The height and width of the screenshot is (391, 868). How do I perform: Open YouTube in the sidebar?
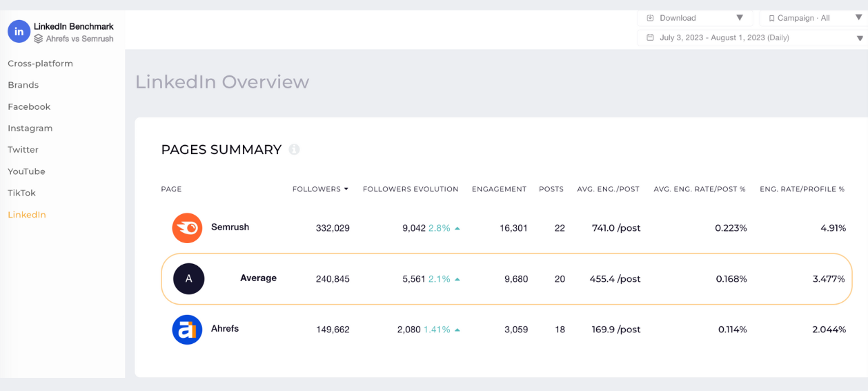[x=26, y=171]
